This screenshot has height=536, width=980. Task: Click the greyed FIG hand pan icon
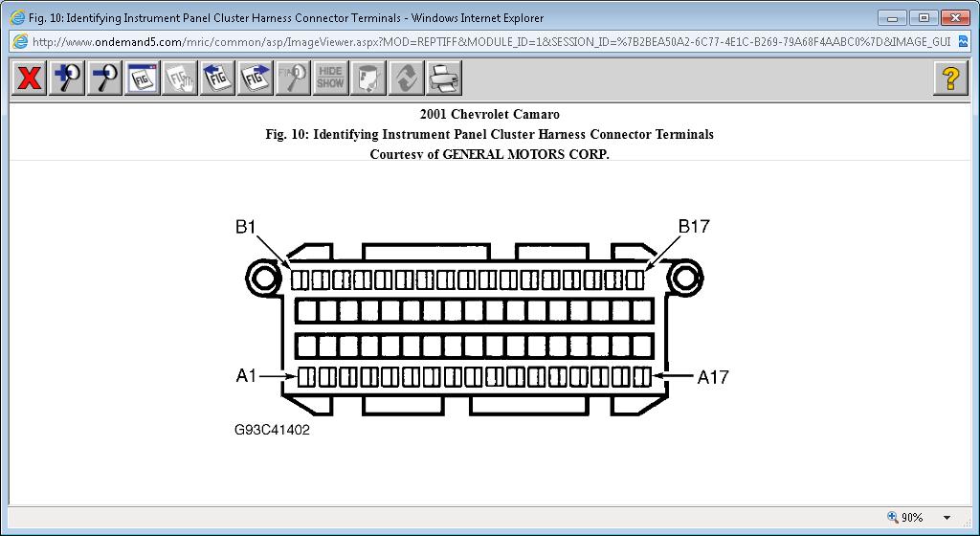[180, 78]
